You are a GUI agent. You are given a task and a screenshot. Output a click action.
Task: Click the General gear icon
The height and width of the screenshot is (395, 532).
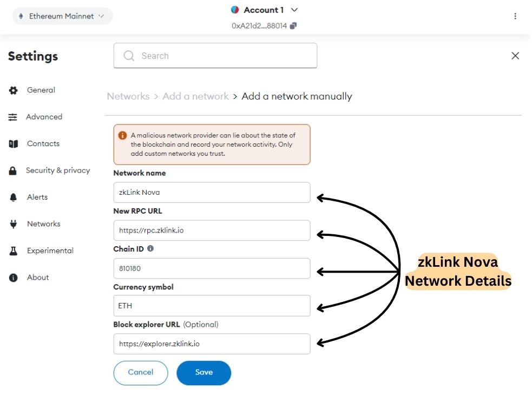[13, 90]
